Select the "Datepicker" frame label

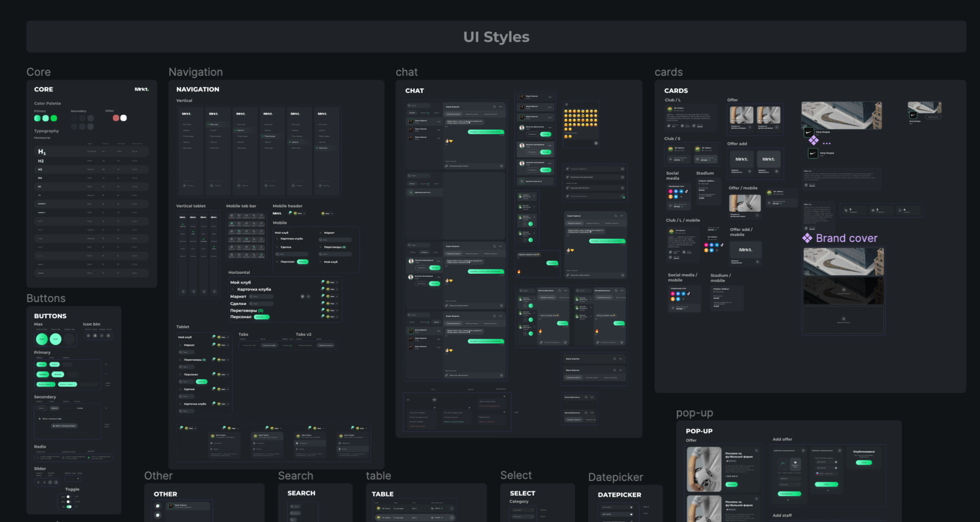pos(615,477)
